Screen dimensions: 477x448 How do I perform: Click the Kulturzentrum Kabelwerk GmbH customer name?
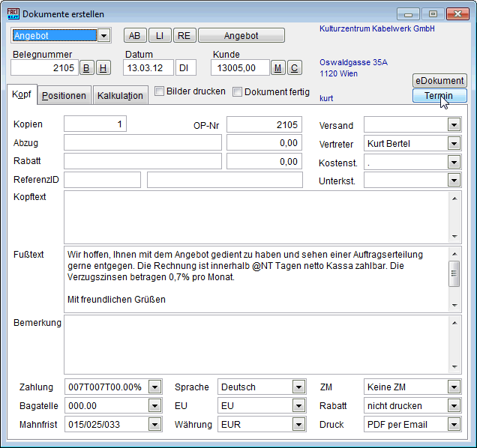(377, 28)
